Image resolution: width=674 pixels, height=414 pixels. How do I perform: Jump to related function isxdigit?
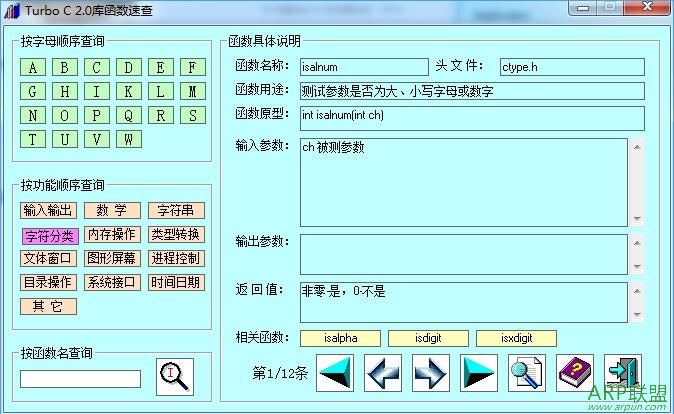pos(516,338)
